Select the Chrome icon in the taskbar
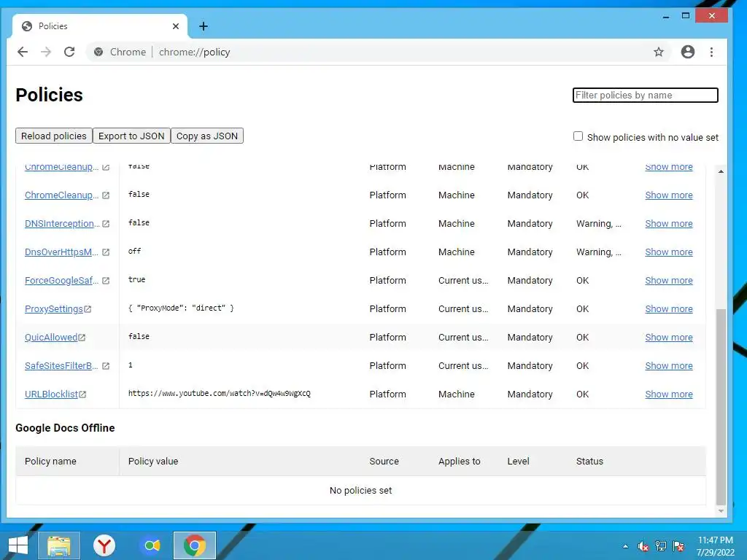This screenshot has width=747, height=560. pyautogui.click(x=194, y=545)
